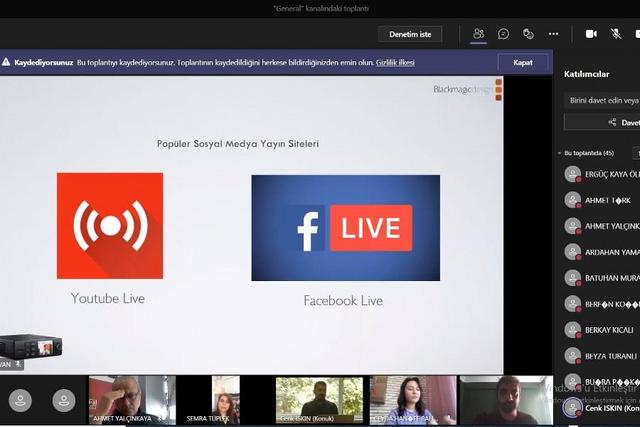Open the meeting chat icon
The width and height of the screenshot is (640, 427).
click(503, 34)
